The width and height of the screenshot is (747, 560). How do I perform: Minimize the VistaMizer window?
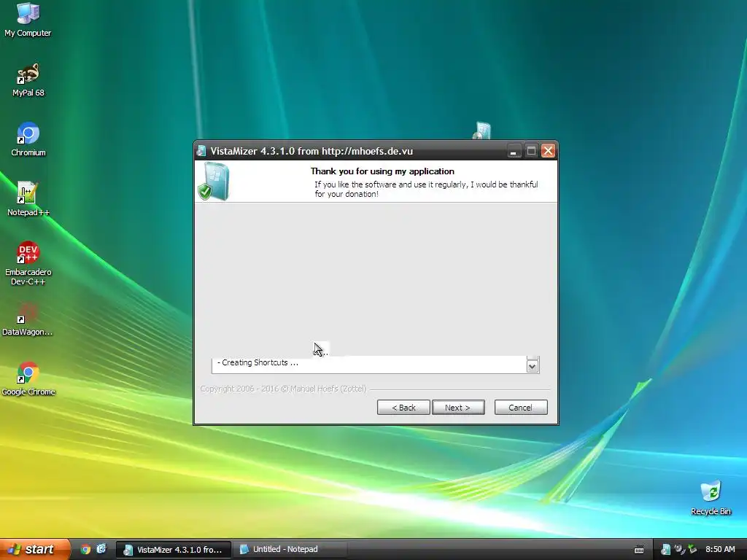pos(514,151)
